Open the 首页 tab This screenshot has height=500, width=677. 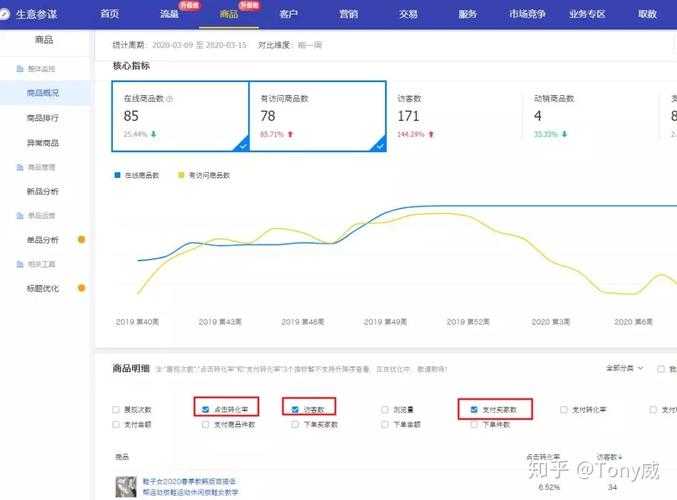[110, 14]
